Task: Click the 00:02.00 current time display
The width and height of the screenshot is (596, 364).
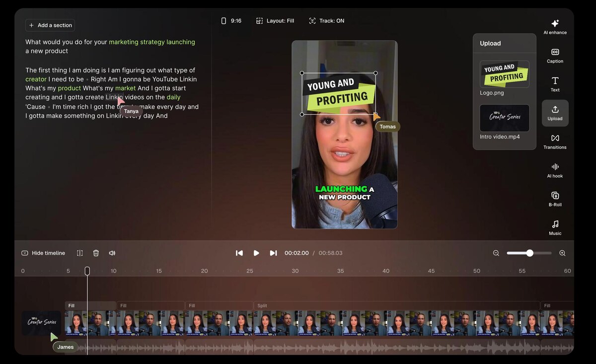Action: pyautogui.click(x=297, y=253)
